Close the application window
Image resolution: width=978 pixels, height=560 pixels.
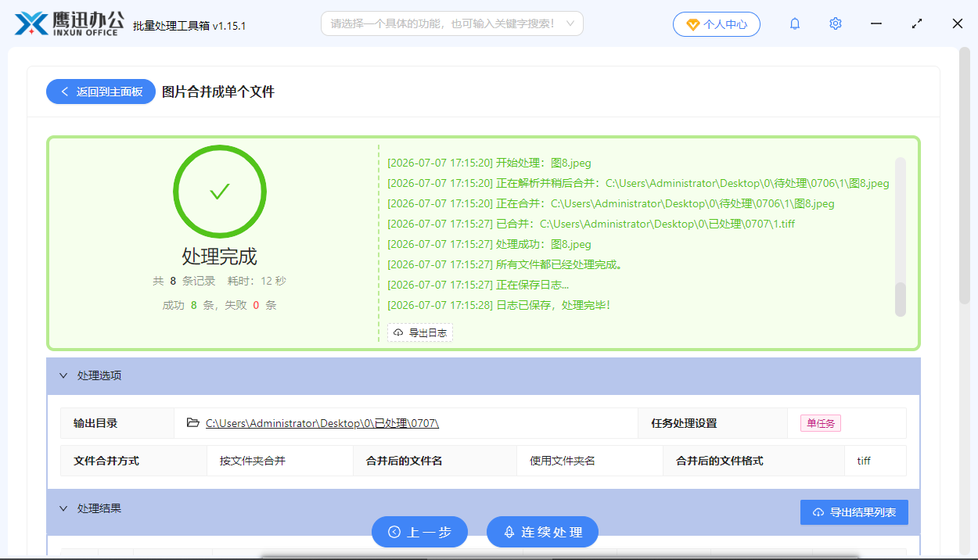coord(958,24)
